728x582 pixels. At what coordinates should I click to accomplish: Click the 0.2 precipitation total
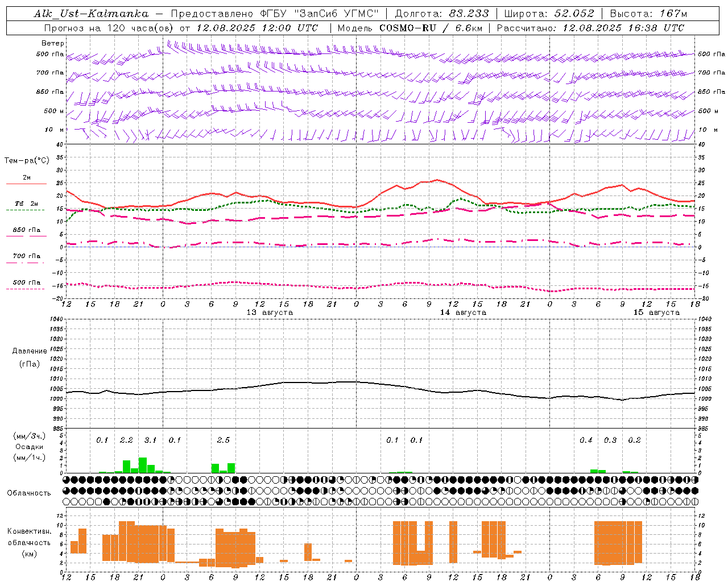pyautogui.click(x=634, y=440)
